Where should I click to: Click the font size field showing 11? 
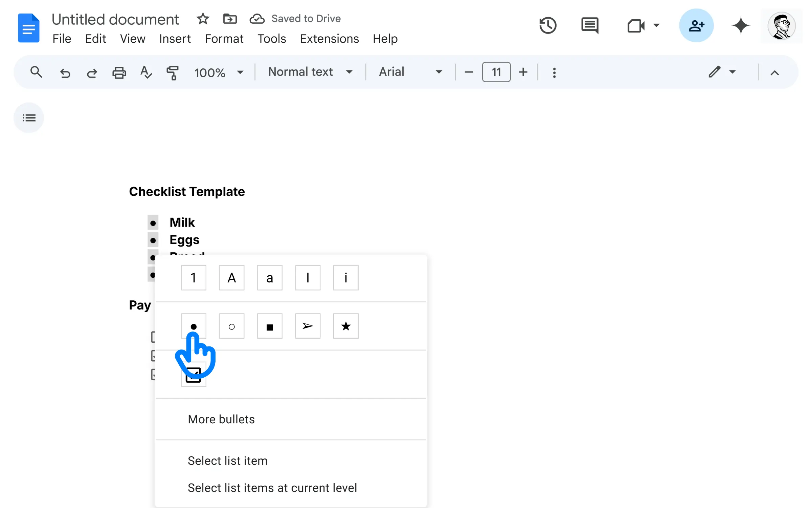[496, 72]
